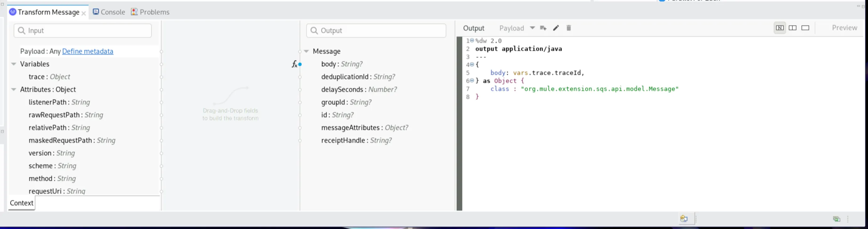This screenshot has height=229, width=868.
Task: Collapse code fold on line 6
Action: [x=472, y=80]
